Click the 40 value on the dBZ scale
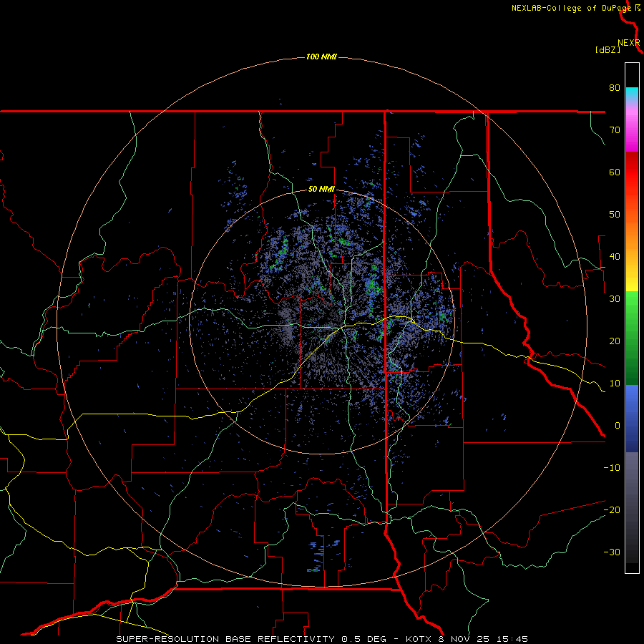This screenshot has width=644, height=644. (615, 257)
